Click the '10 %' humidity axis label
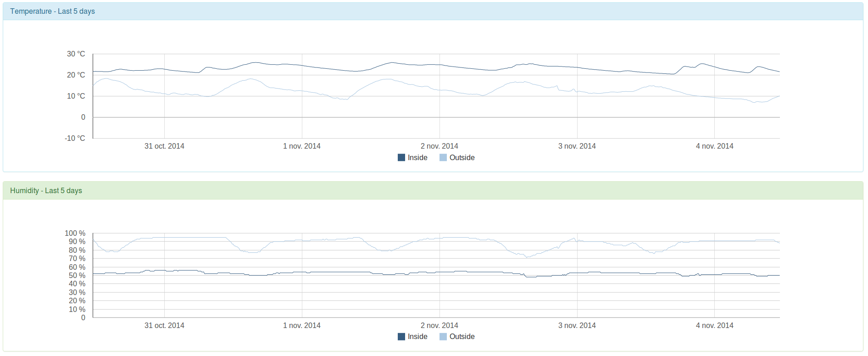The width and height of the screenshot is (868, 356). (77, 309)
